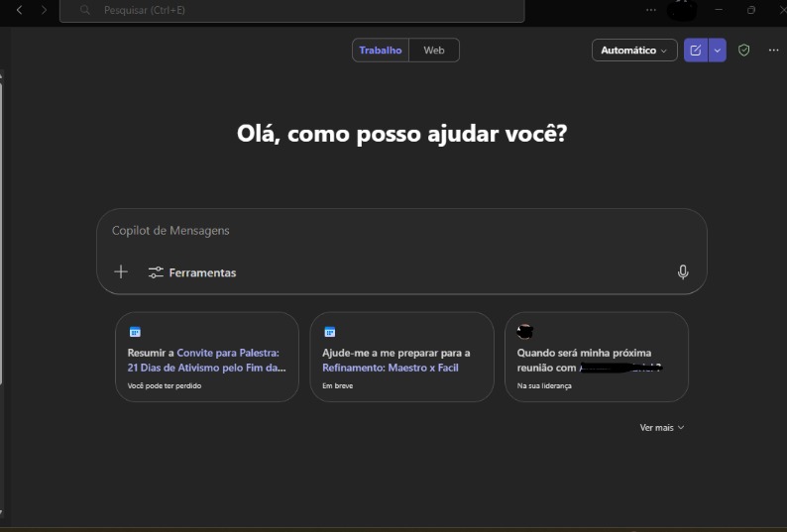Select the Resumir a Convite para Palestra card
Screen dimensions: 787x532
(207, 357)
